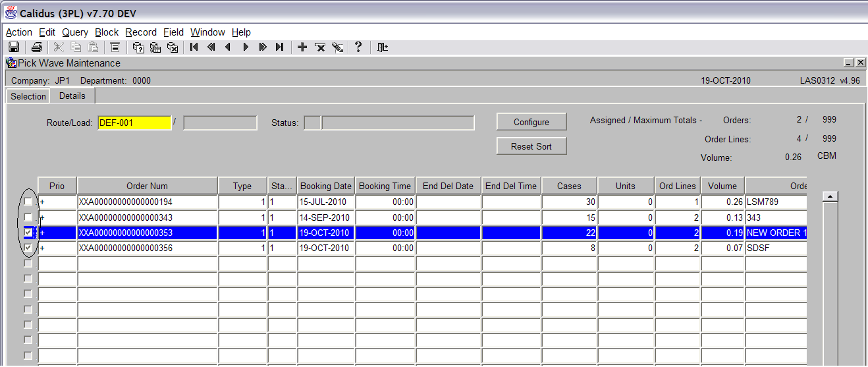Untick checkbox for order ending 353

[x=28, y=233]
